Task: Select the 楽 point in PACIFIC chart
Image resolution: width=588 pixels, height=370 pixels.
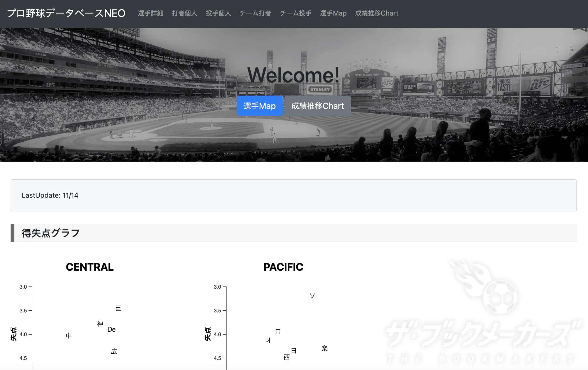Action: tap(324, 348)
